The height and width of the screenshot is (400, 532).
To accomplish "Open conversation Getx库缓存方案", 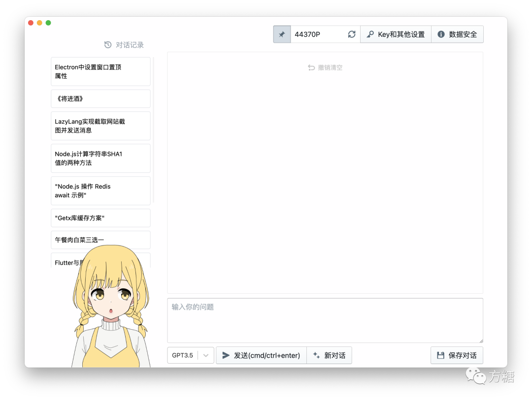I will [100, 218].
